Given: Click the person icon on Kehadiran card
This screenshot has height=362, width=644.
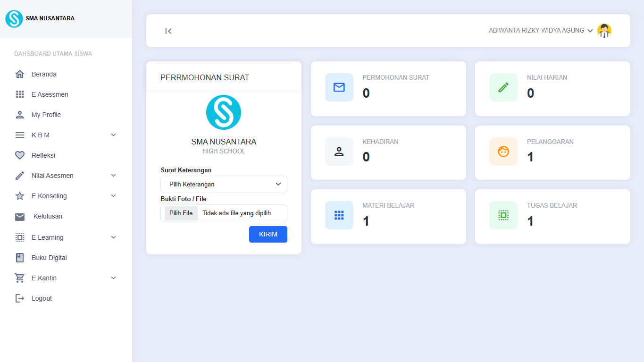Looking at the screenshot, I should coord(339,152).
